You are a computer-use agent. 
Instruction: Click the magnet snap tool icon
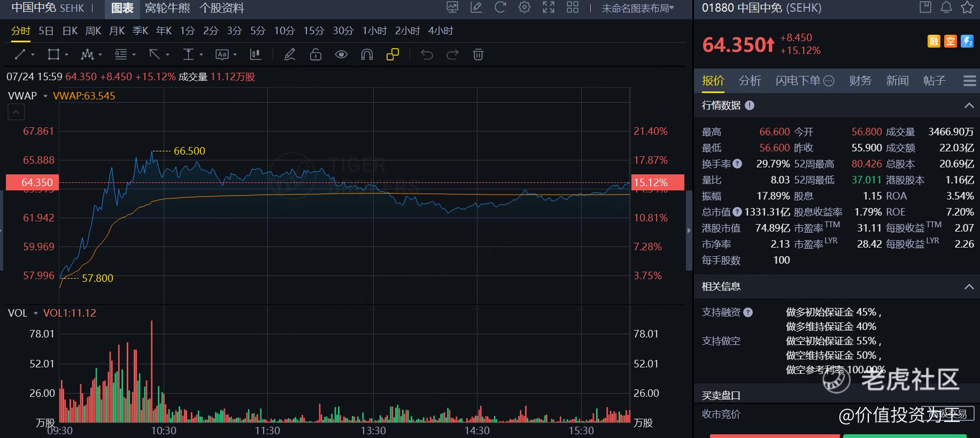coord(367,55)
